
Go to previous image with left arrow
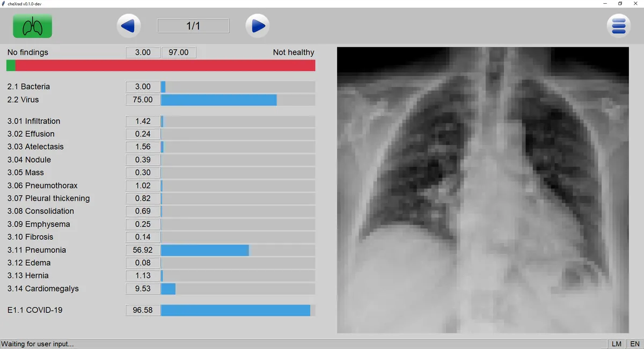[128, 26]
